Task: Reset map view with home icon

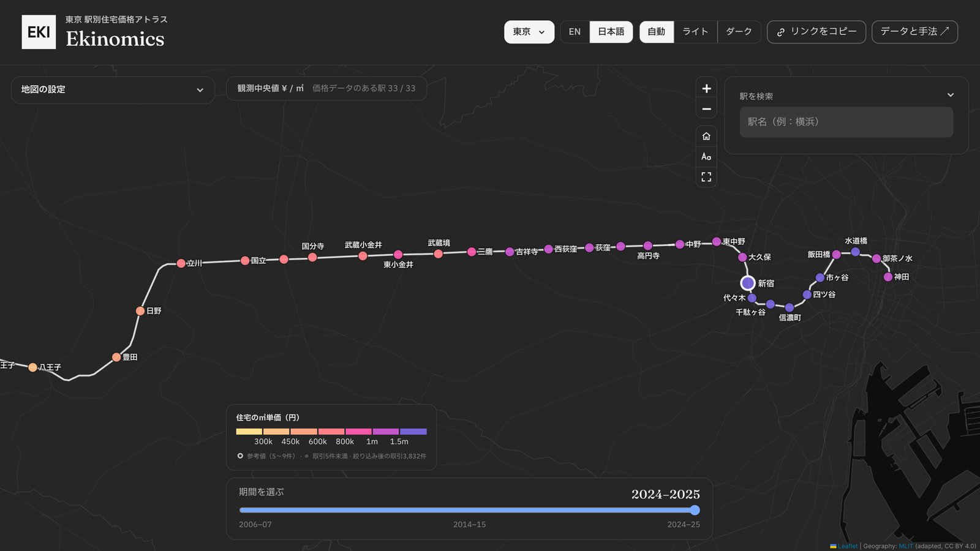Action: (706, 136)
